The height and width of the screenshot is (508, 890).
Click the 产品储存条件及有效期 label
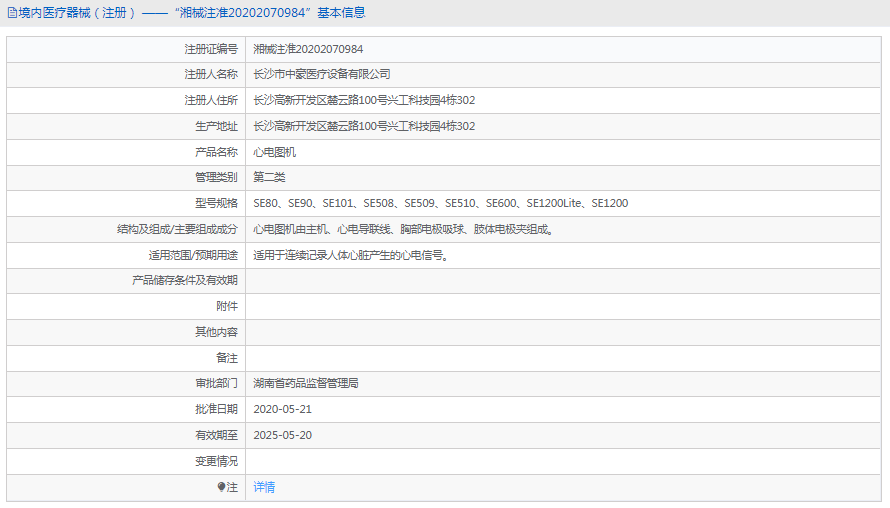pyautogui.click(x=185, y=280)
